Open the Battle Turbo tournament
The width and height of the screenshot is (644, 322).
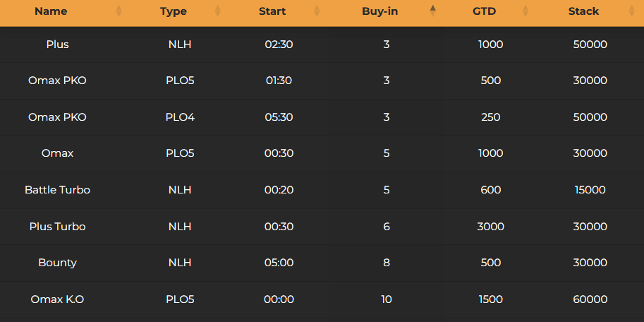57,190
